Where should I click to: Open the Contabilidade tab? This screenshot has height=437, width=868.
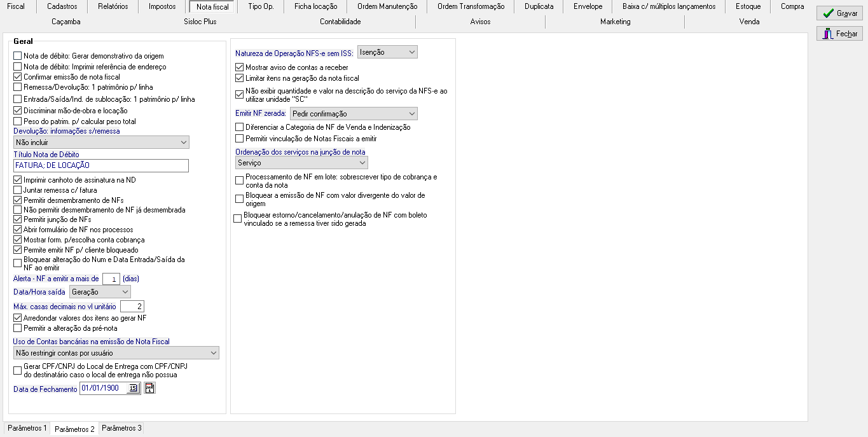340,22
